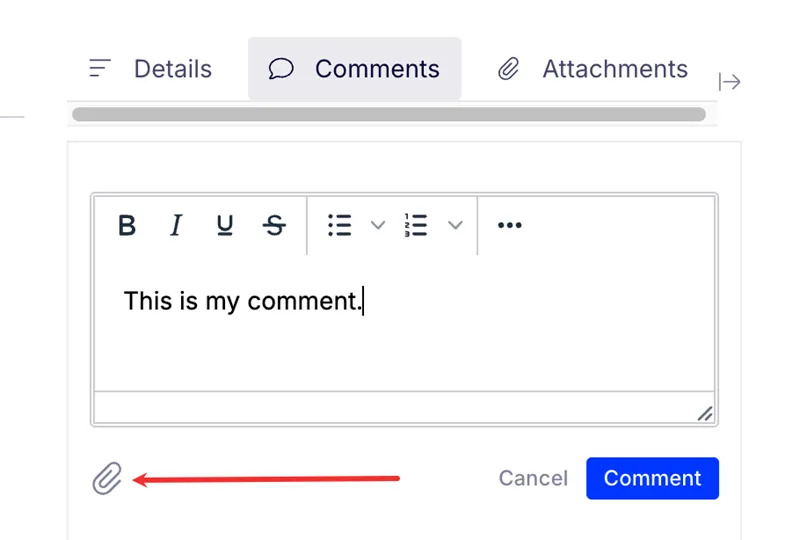Attach a file using paperclip below editor
This screenshot has height=540, width=800.
click(107, 478)
